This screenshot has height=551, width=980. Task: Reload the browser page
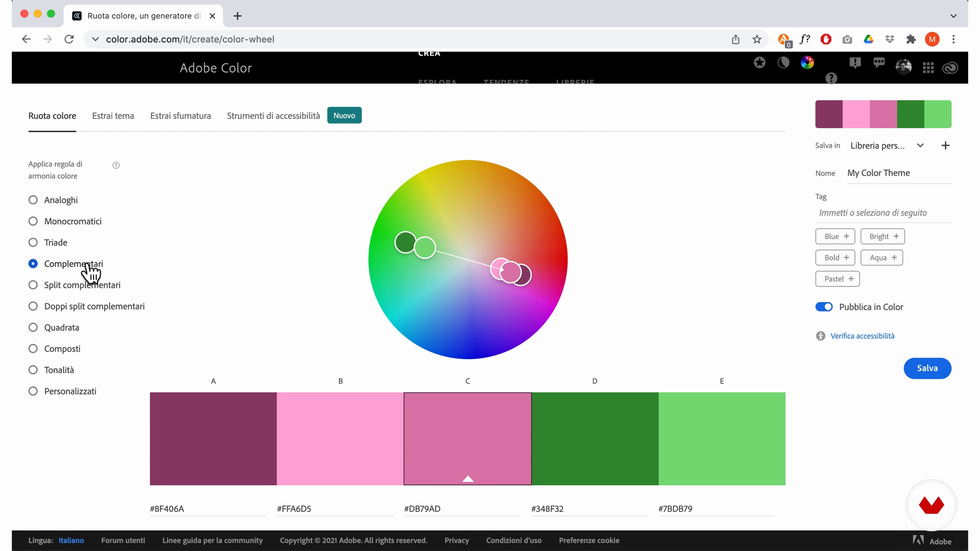(69, 39)
